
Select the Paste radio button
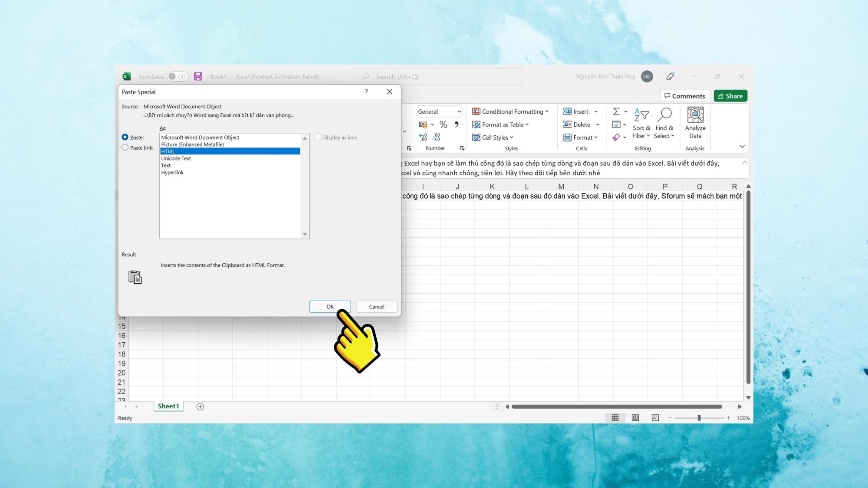126,137
